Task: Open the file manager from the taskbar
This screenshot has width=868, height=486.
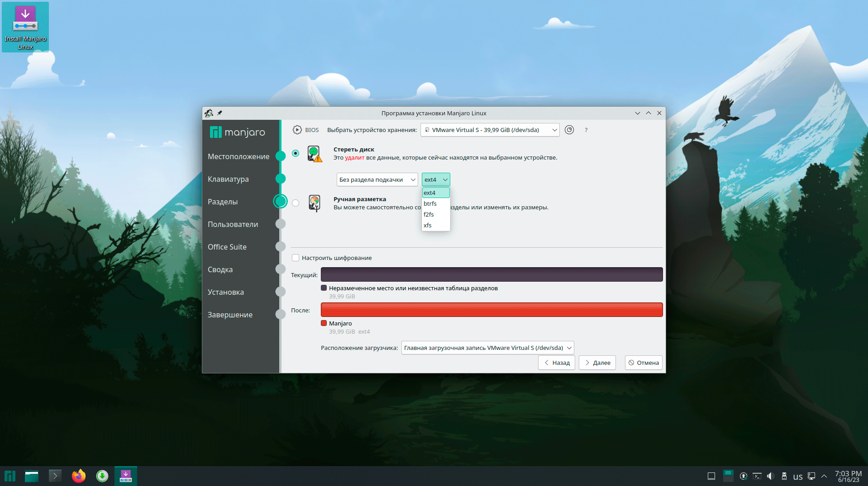Action: (x=32, y=476)
